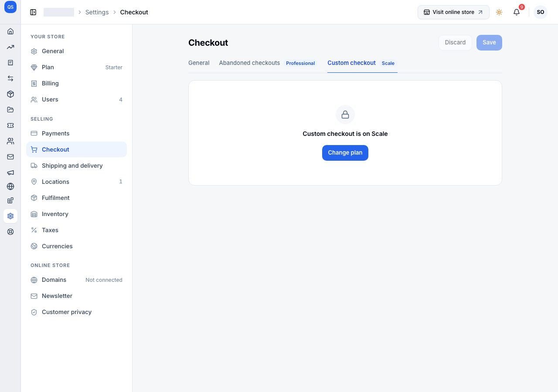Viewport: 558px width, 392px height.
Task: Open the Home icon in the left rail
Action: pyautogui.click(x=10, y=31)
